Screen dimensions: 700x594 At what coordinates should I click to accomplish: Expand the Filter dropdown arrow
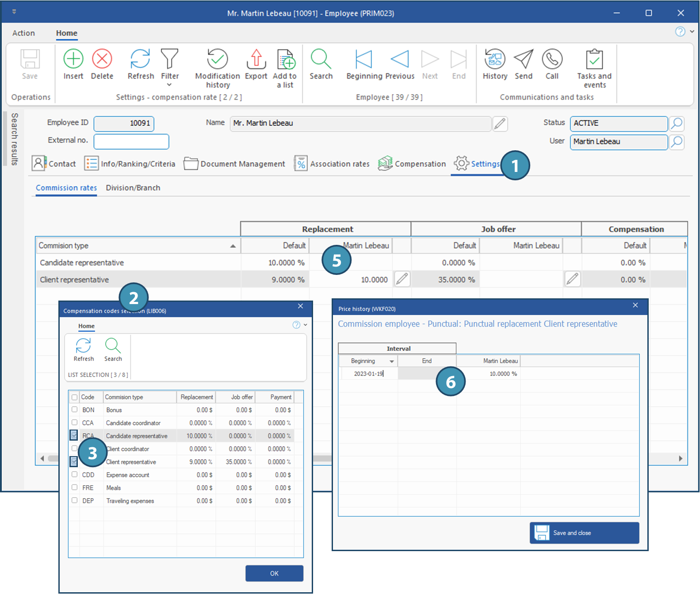(x=169, y=85)
